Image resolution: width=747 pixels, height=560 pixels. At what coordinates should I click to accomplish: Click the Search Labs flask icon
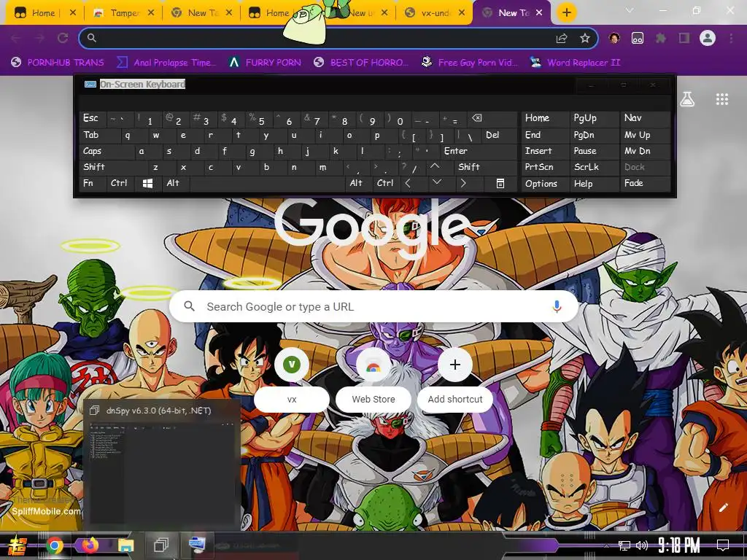click(x=687, y=99)
